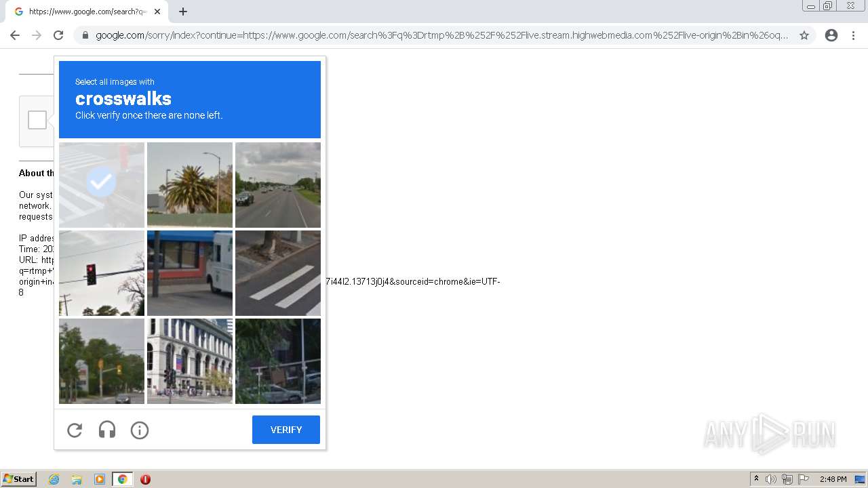Select the palm tree image tile

pyautogui.click(x=190, y=185)
